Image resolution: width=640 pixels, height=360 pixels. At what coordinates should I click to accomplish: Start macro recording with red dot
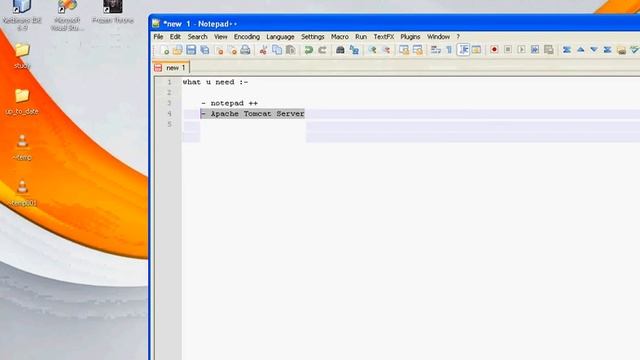[x=494, y=50]
